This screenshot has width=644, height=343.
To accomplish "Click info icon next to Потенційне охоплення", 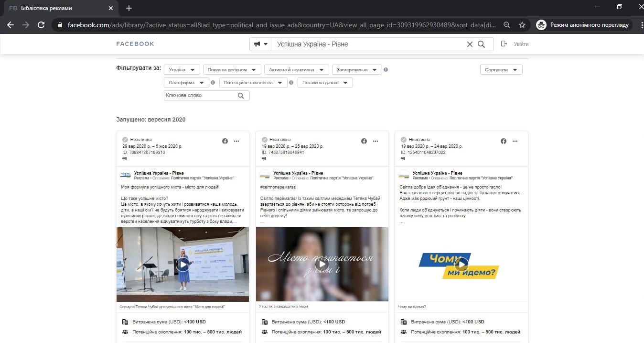I will pos(291,83).
